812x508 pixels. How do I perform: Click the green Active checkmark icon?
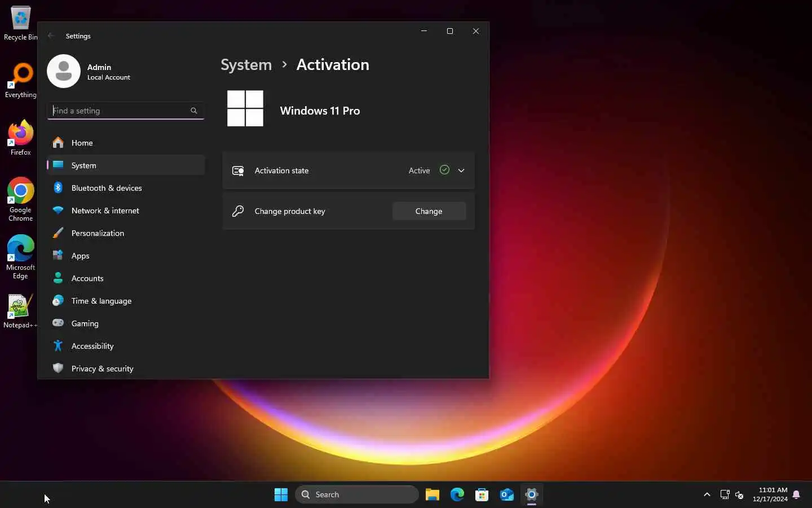[444, 170]
